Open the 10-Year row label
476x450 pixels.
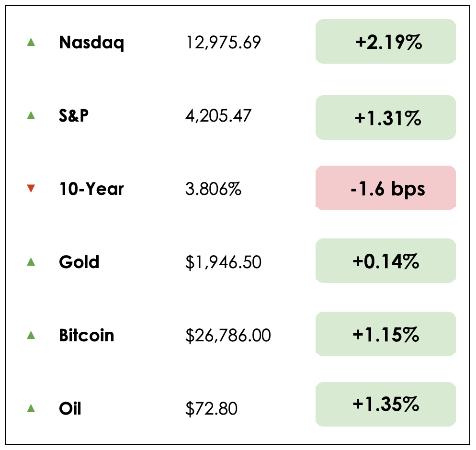91,189
